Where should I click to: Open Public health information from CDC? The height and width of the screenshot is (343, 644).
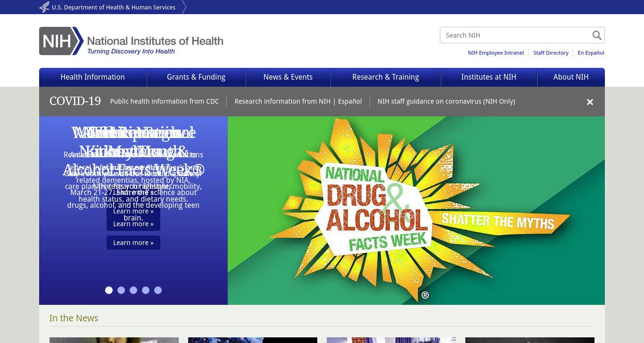coord(165,101)
